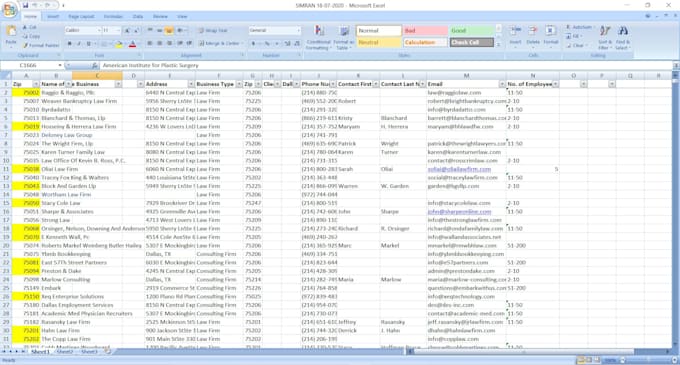Viewport: 680px width, 365px height.
Task: Expand the cell Styles gallery
Action: pos(498,44)
